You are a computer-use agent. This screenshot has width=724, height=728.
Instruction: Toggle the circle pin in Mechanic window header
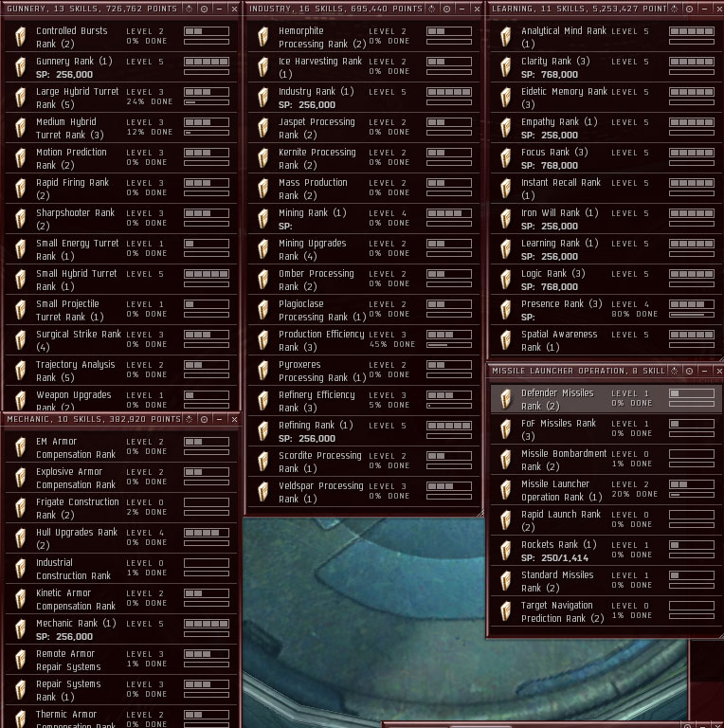(204, 419)
